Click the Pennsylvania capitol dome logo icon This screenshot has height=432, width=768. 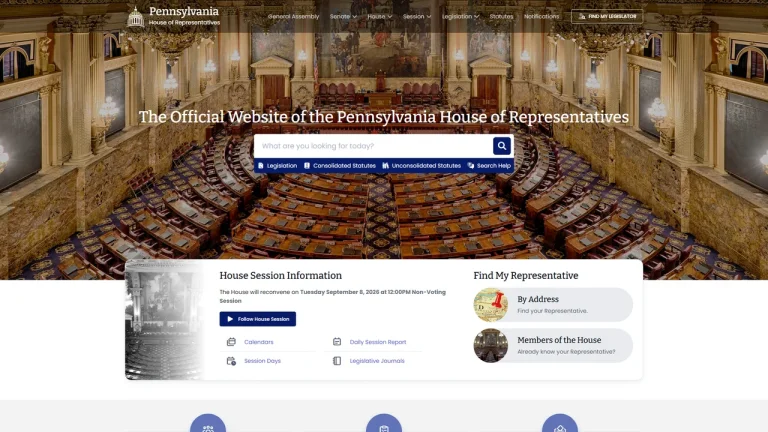coord(136,17)
